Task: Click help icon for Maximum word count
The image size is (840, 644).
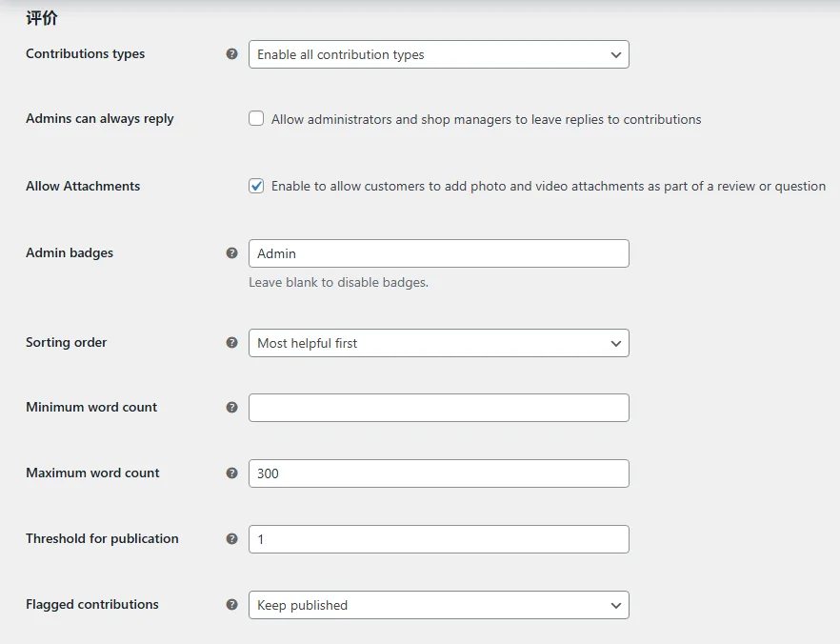Action: (232, 473)
